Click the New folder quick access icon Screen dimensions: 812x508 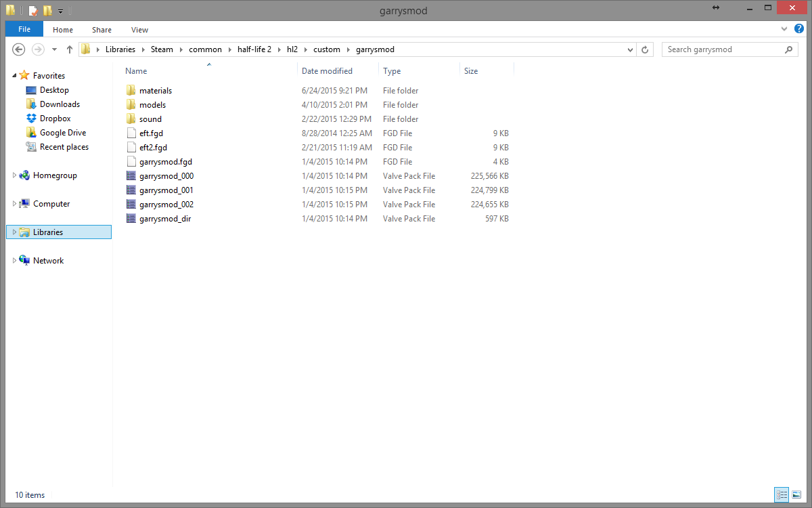pos(47,11)
